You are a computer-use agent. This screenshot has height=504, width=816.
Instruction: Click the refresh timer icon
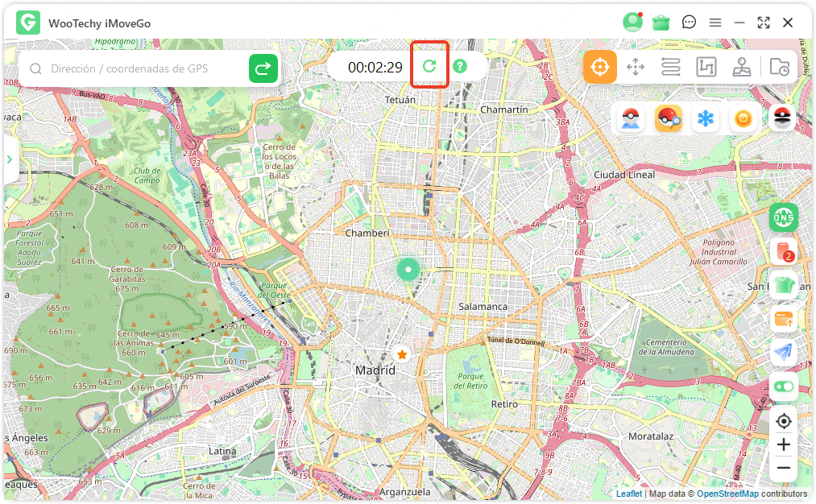429,66
